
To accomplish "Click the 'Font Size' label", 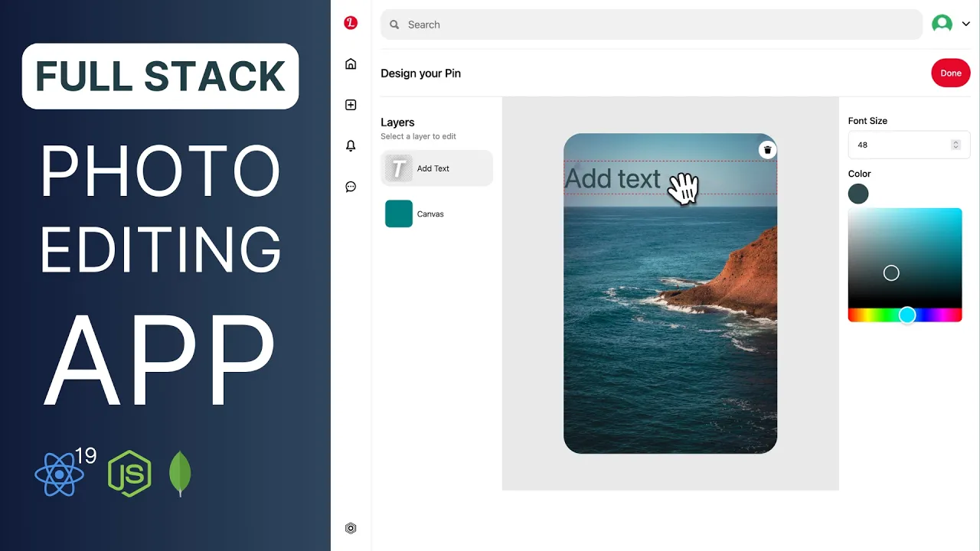I will [867, 121].
